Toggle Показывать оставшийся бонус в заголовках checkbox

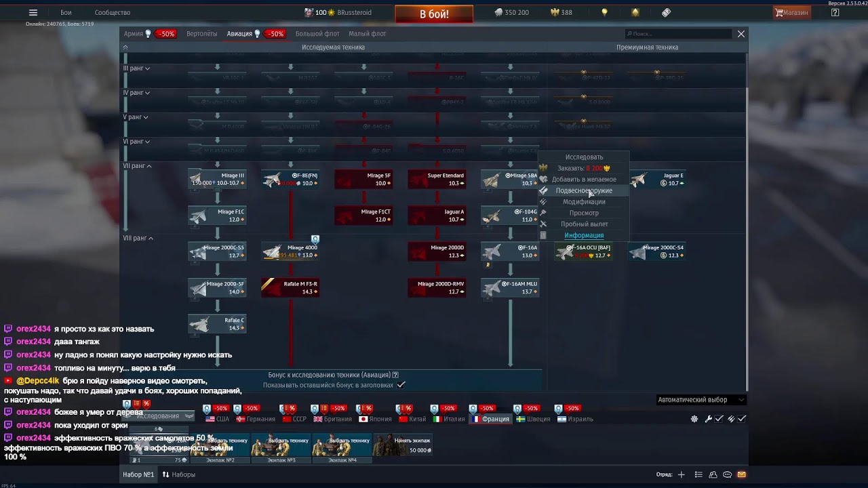(401, 385)
